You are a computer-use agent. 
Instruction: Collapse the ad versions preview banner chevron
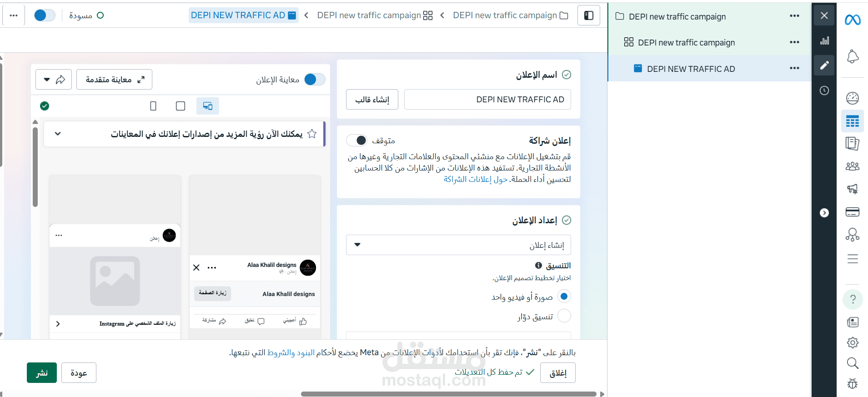tap(58, 134)
